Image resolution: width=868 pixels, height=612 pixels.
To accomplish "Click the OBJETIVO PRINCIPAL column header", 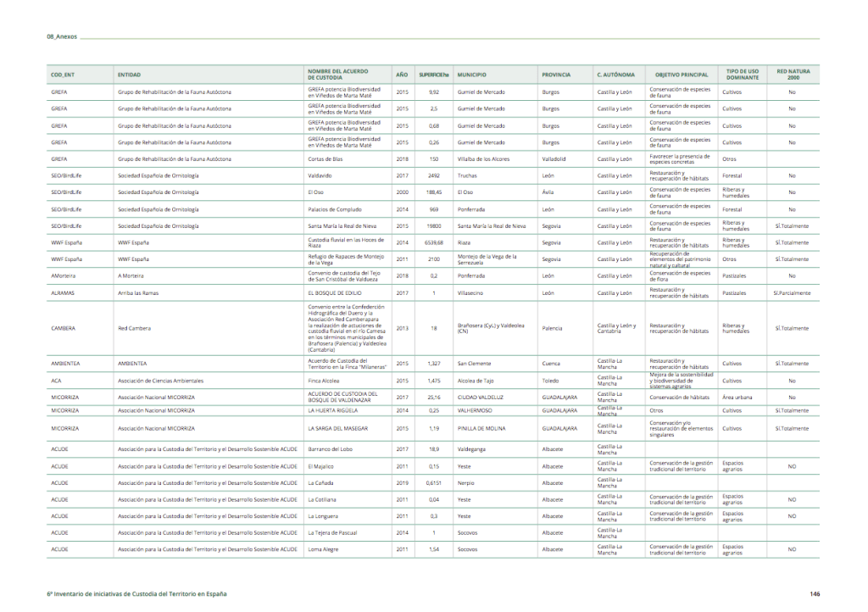I will 676,75.
